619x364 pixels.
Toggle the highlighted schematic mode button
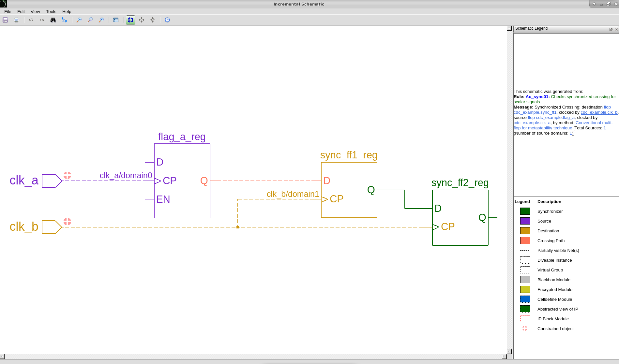[x=130, y=20]
